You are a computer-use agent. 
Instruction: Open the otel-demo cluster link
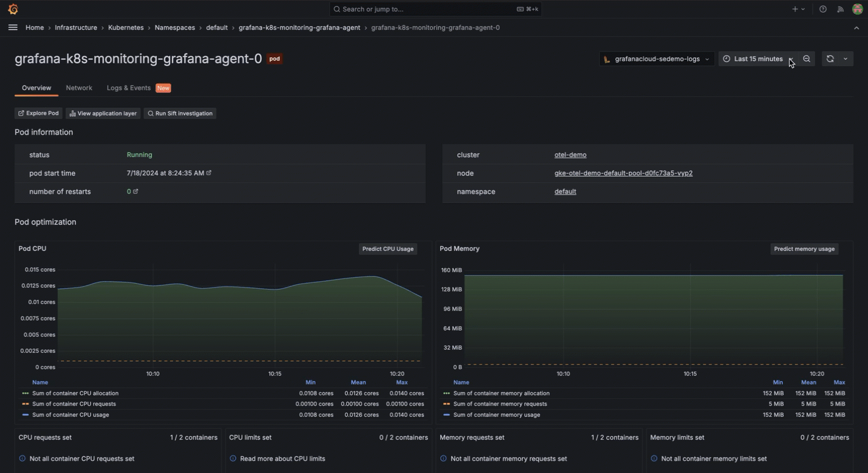pyautogui.click(x=570, y=154)
